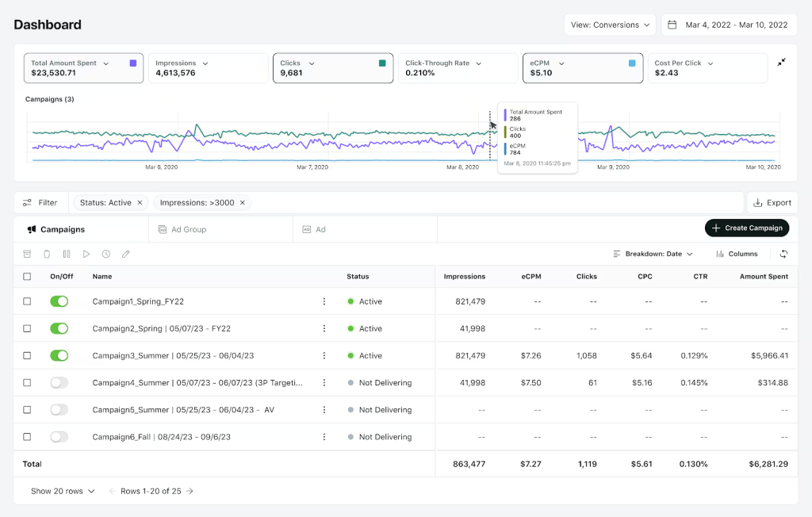The image size is (812, 517).
Task: Click the archive icon in the toolbar
Action: tap(27, 254)
